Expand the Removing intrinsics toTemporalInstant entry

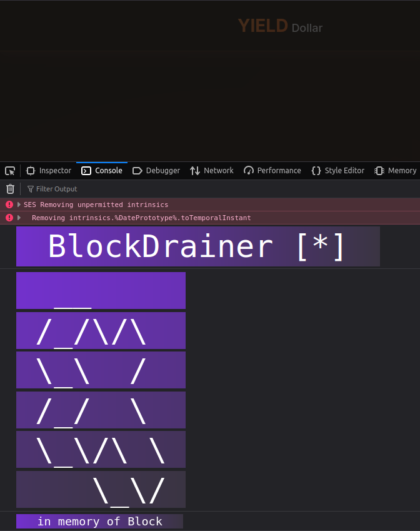click(19, 218)
